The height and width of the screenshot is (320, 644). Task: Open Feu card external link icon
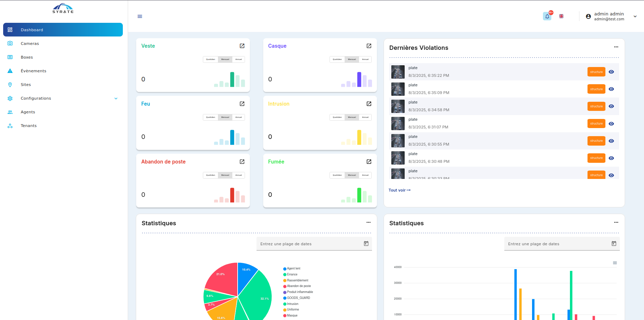pos(242,104)
